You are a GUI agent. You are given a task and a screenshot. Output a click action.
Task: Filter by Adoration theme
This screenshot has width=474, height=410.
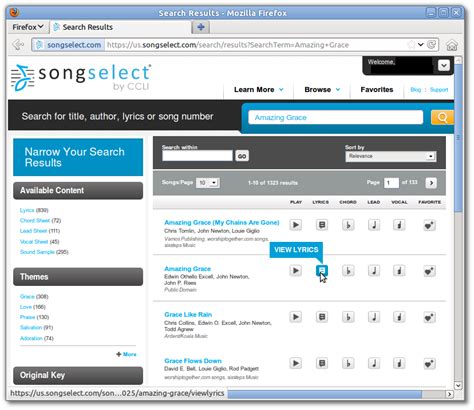pyautogui.click(x=37, y=338)
